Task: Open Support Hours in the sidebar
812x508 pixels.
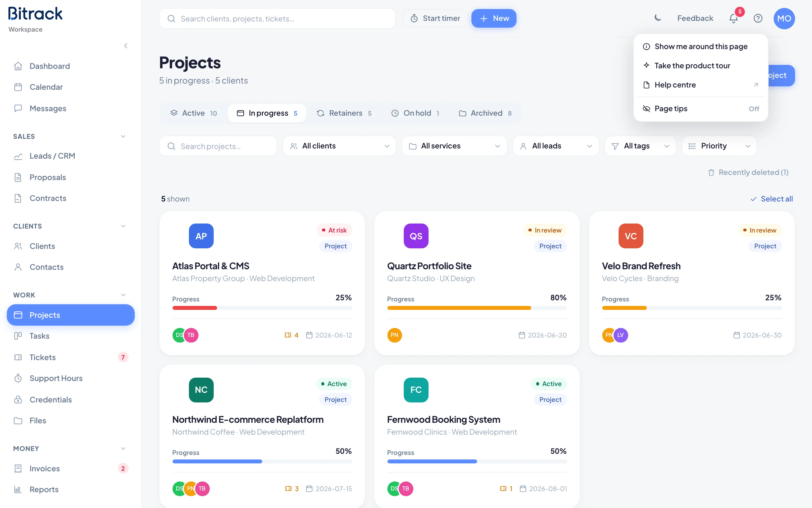Action: pos(70,378)
